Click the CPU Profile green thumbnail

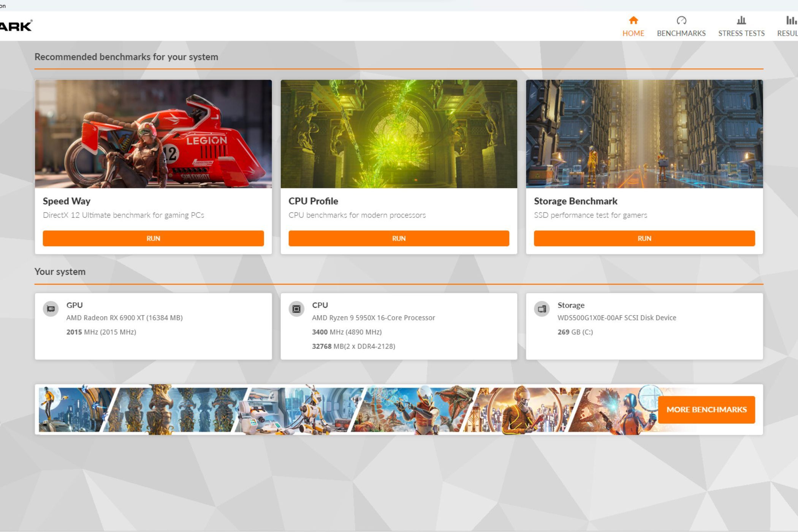pos(399,134)
